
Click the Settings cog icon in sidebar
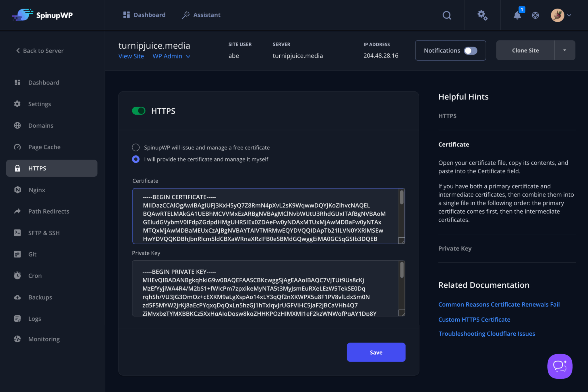[x=18, y=104]
